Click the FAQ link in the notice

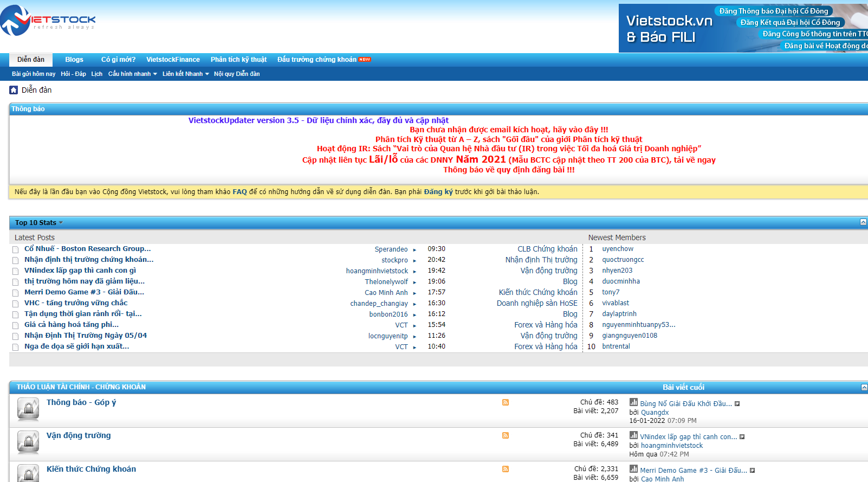239,192
